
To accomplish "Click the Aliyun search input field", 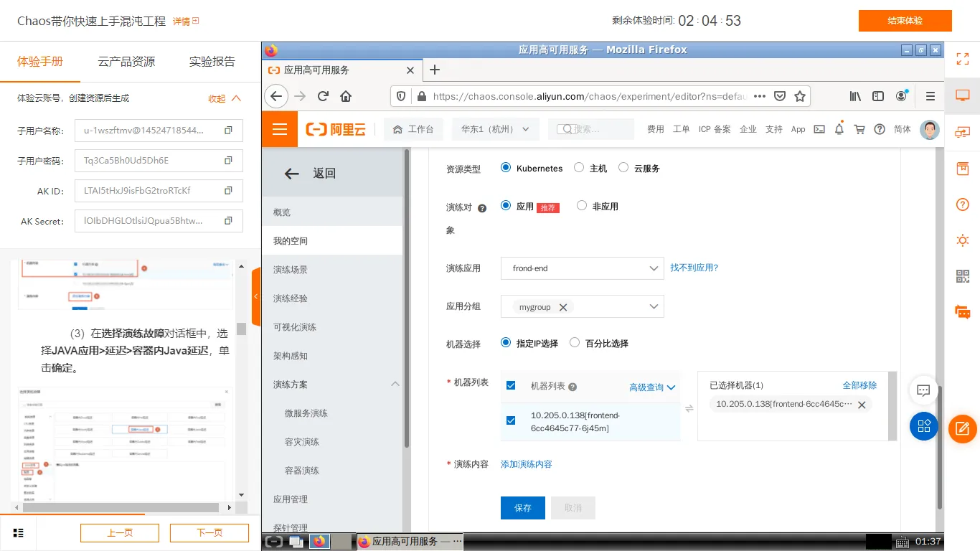I will tap(591, 129).
